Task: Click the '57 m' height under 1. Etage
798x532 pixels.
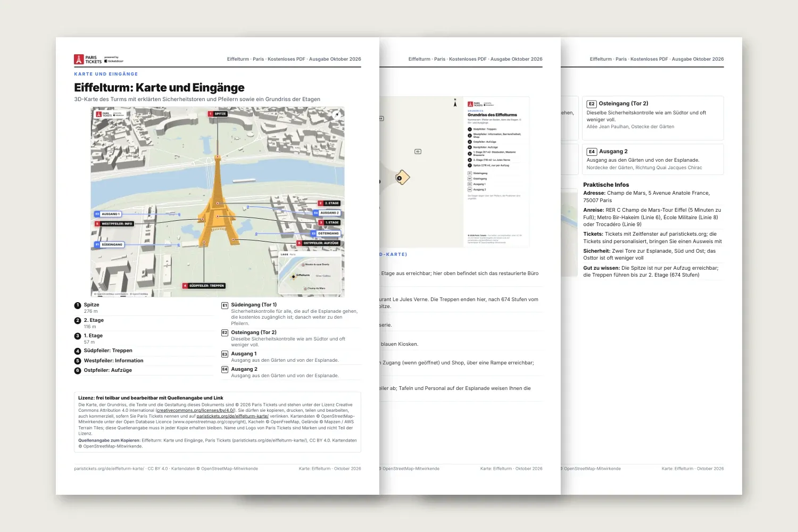Action: tap(89, 342)
